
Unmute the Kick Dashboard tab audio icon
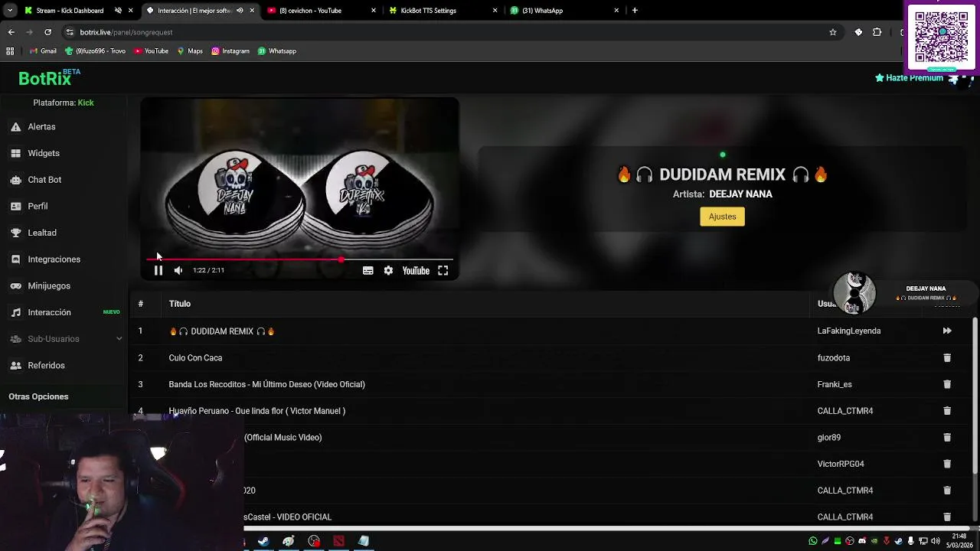tap(118, 11)
